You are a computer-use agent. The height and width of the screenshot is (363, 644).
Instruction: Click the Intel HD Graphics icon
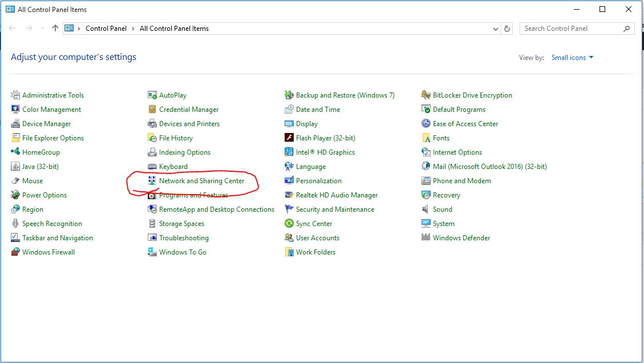tap(289, 152)
